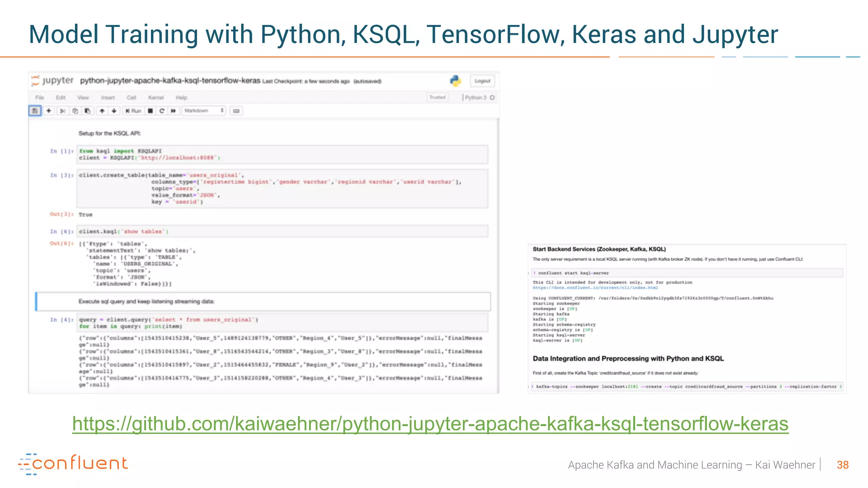868x488 pixels.
Task: Restart and run all fast-forward icon
Action: (173, 111)
